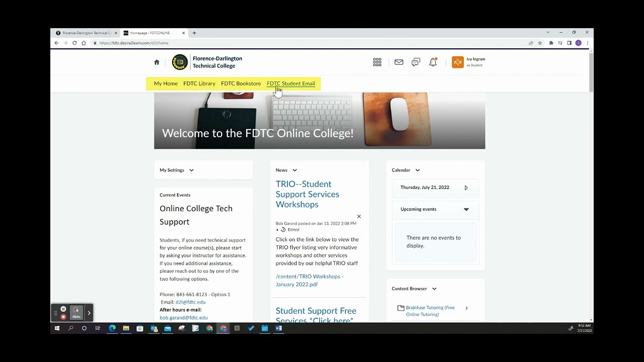Open Brainfuse Tutoring (Free Online Tutoring) link
Image resolution: width=644 pixels, height=362 pixels.
tap(430, 311)
